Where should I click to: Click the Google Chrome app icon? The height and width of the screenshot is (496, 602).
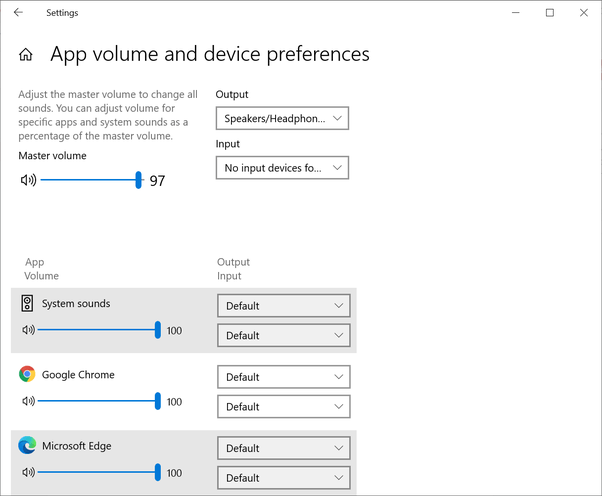point(27,374)
